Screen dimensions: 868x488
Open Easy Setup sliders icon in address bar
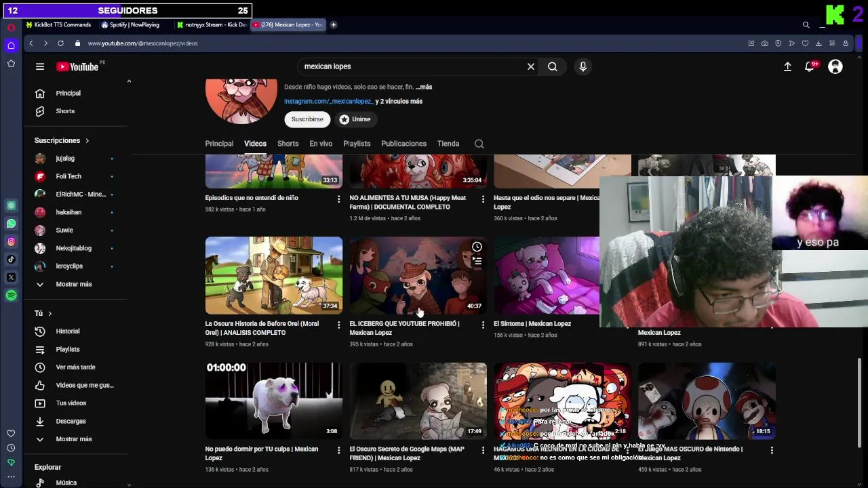tap(832, 43)
